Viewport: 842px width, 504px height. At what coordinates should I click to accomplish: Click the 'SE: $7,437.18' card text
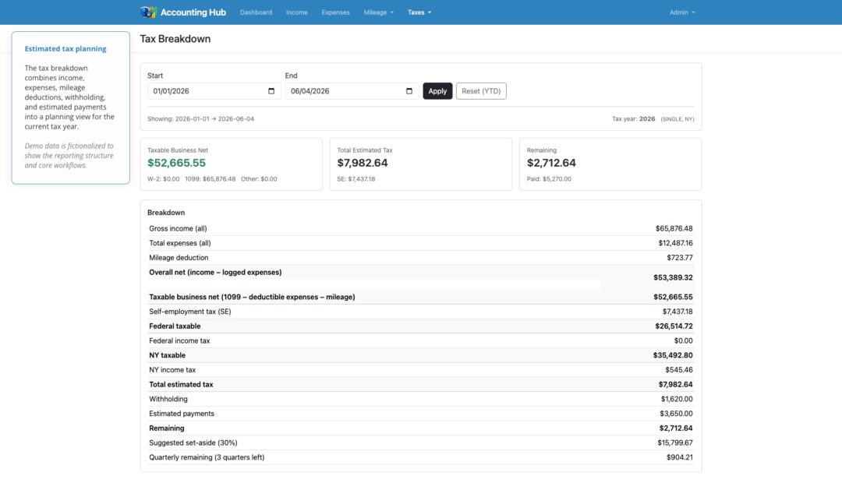(x=356, y=179)
